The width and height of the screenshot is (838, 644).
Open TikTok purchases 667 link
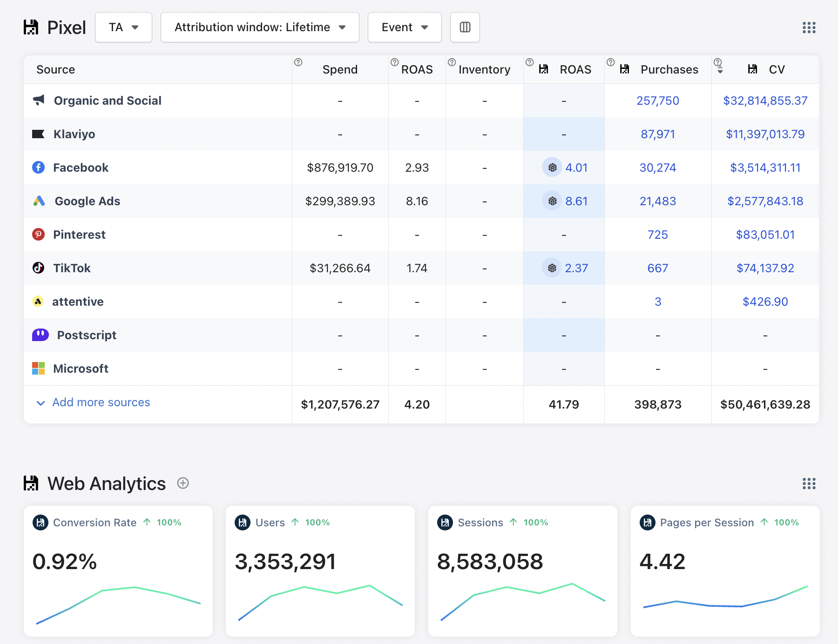[658, 268]
